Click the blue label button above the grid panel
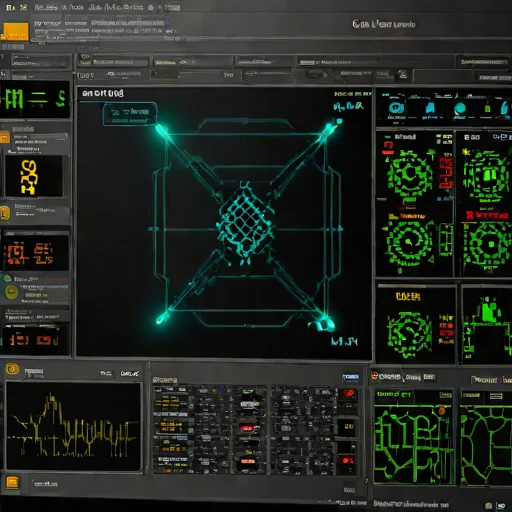The width and height of the screenshot is (512, 512). point(351,377)
